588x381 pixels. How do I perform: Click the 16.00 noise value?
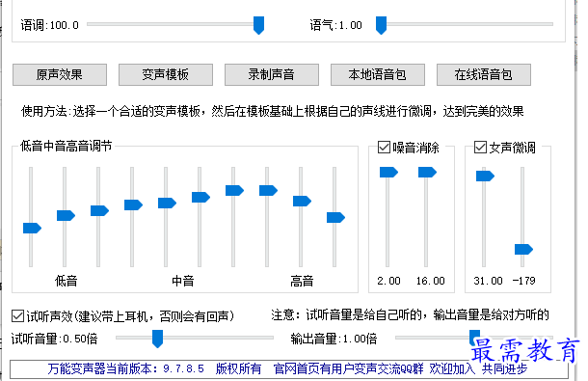431,281
